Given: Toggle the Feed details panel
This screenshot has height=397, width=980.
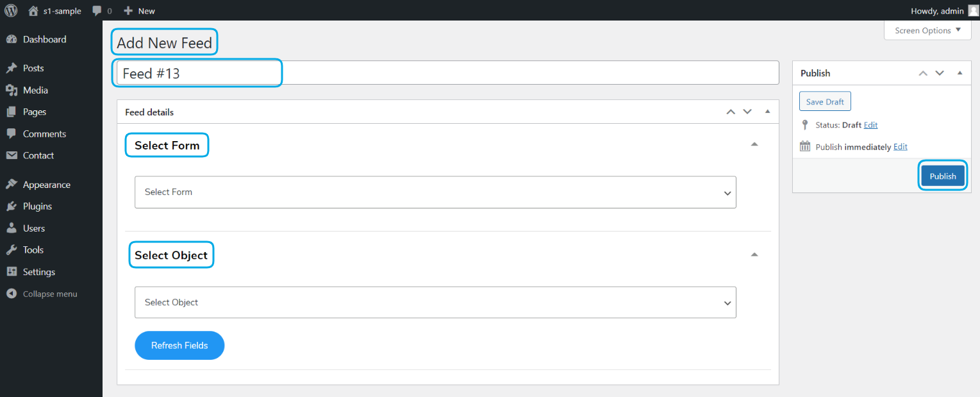Looking at the screenshot, I should 767,112.
